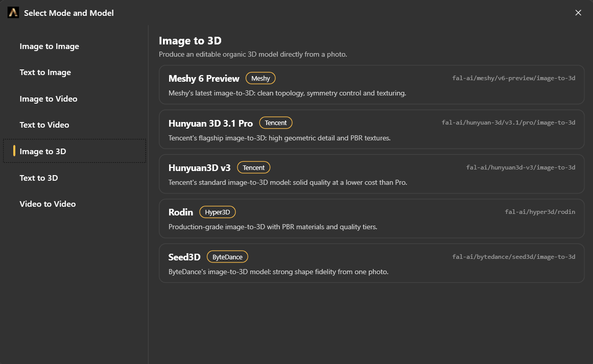
Task: Click the ByteDance vendor badge
Action: click(227, 257)
